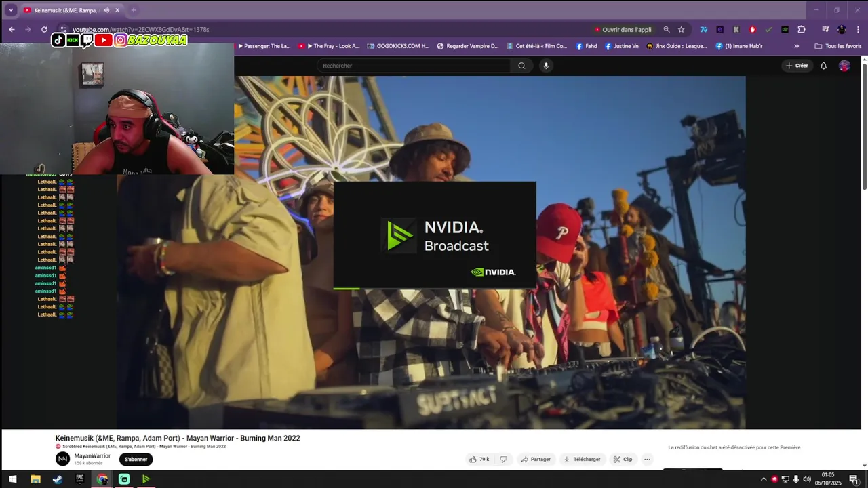Expand the hidden bookmarks overflow chevron
This screenshot has width=868, height=488.
point(797,46)
